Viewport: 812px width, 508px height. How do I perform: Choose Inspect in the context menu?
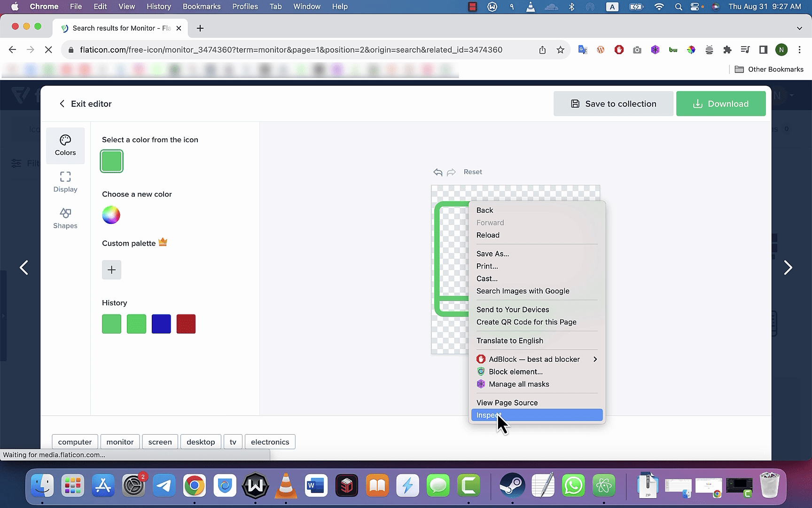[x=537, y=415]
